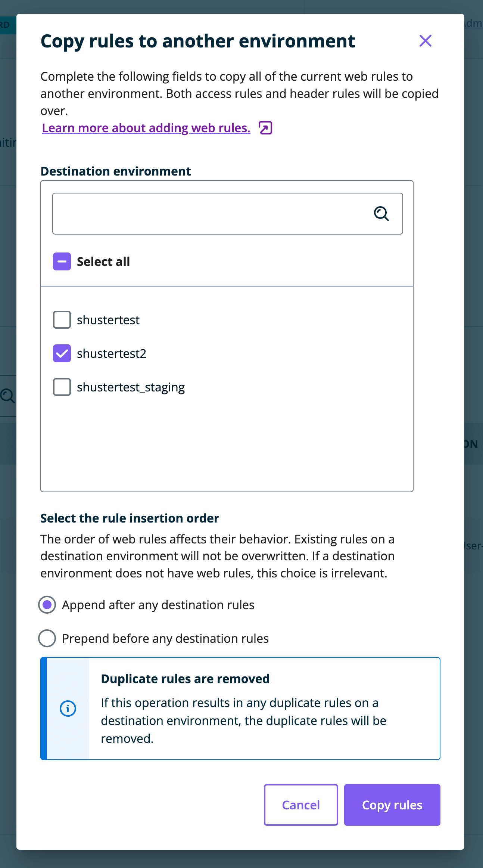Click the search magnifier icon in the destination field
This screenshot has height=868, width=483.
click(381, 214)
